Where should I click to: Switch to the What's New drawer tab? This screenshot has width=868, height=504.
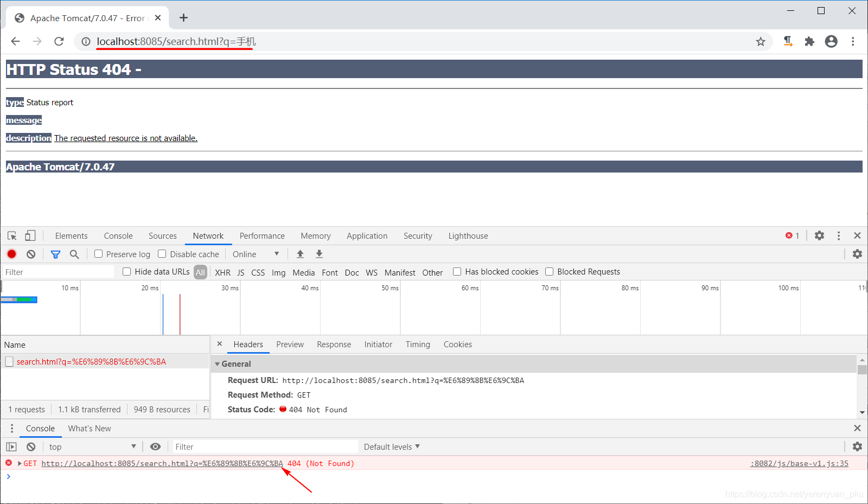90,429
